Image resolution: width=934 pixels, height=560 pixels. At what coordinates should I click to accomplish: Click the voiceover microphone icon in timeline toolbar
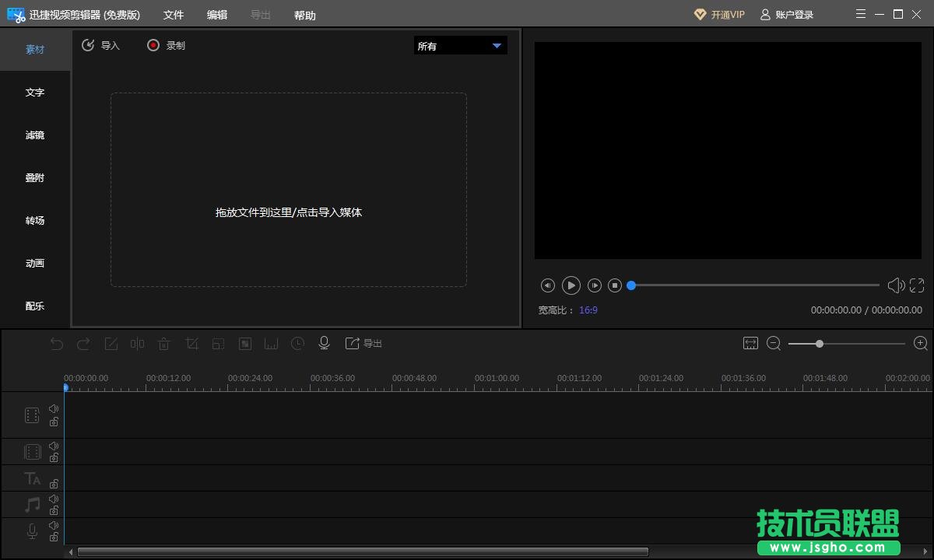pyautogui.click(x=325, y=343)
